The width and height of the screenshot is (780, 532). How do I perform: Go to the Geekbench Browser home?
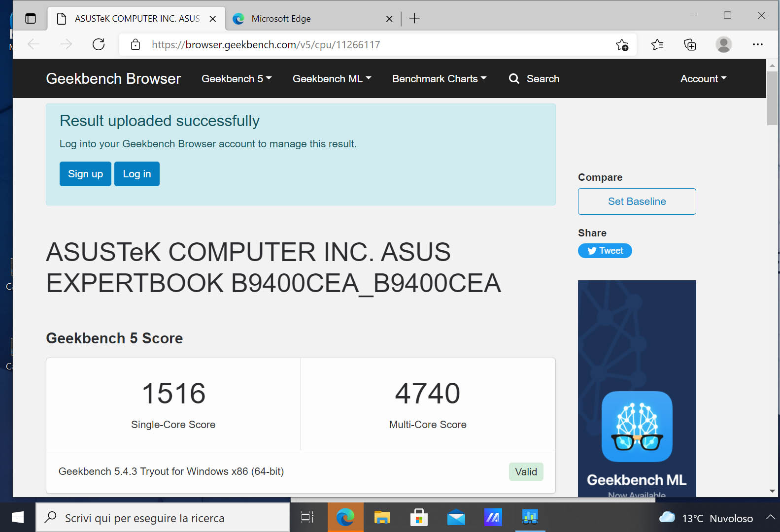(113, 79)
